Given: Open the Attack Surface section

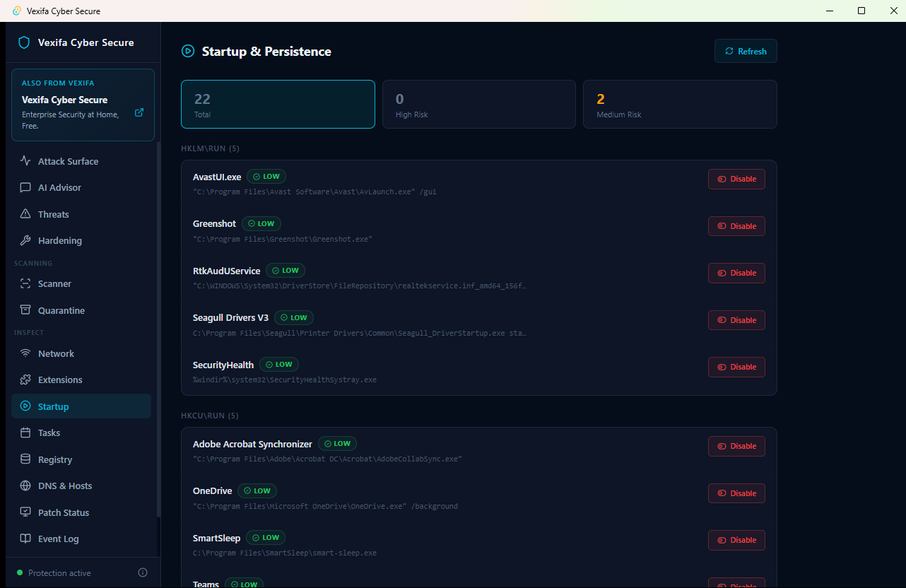Looking at the screenshot, I should coord(81,161).
